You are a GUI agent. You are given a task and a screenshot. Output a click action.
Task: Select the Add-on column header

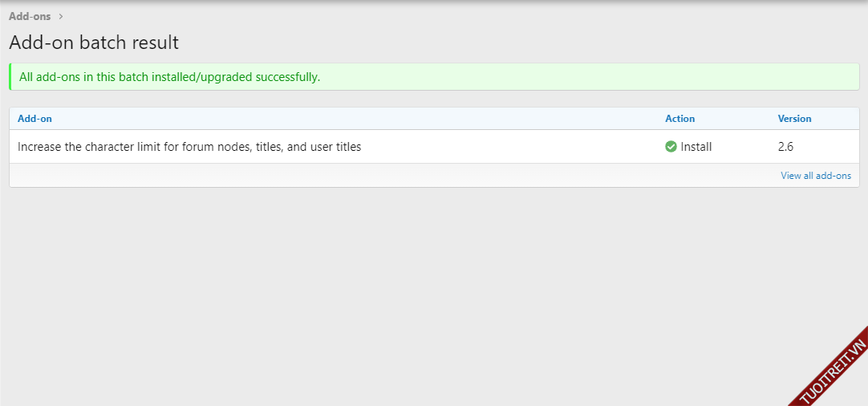click(34, 119)
